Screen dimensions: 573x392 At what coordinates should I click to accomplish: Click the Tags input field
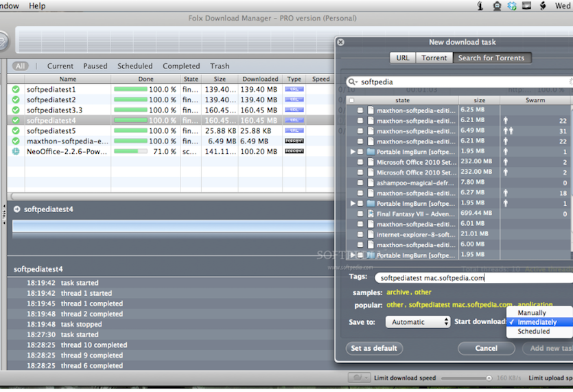[x=474, y=278]
